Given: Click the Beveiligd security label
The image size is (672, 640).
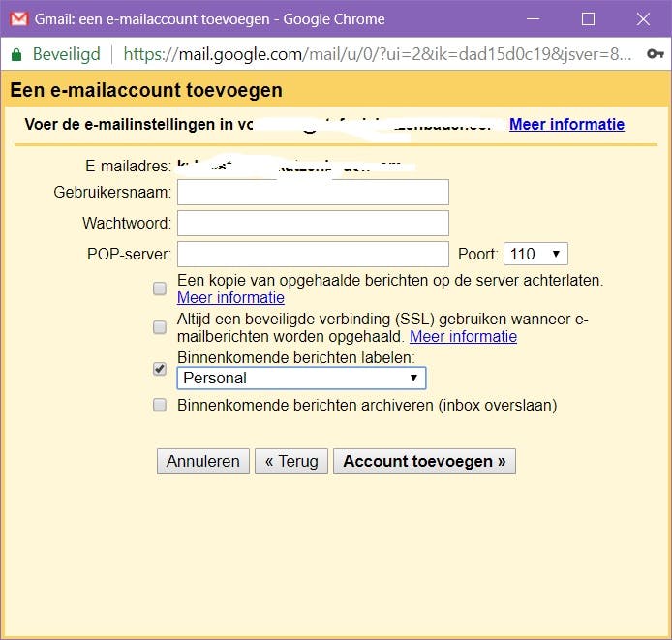Looking at the screenshot, I should (67, 54).
